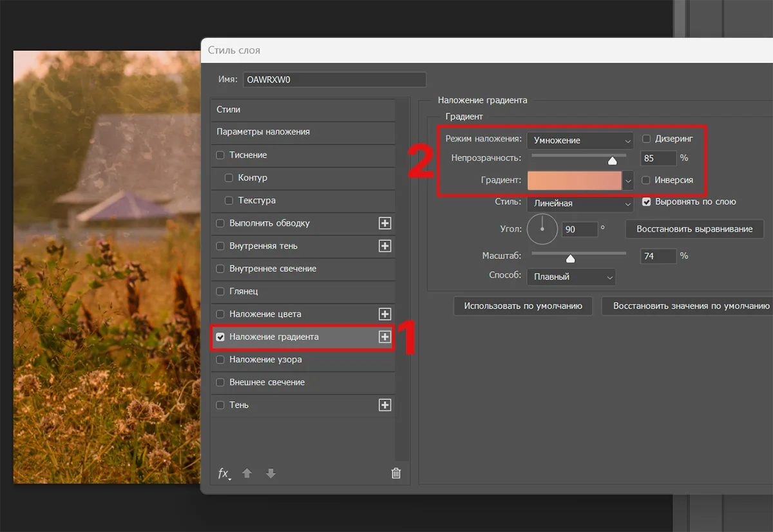Add another Выполнить обводку effect with plus icon
The image size is (773, 532).
tap(385, 223)
